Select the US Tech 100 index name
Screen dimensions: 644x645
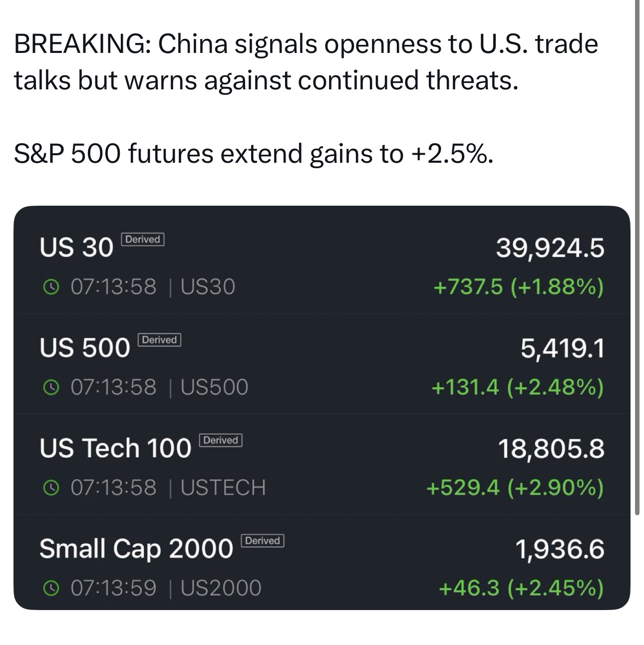coord(115,448)
